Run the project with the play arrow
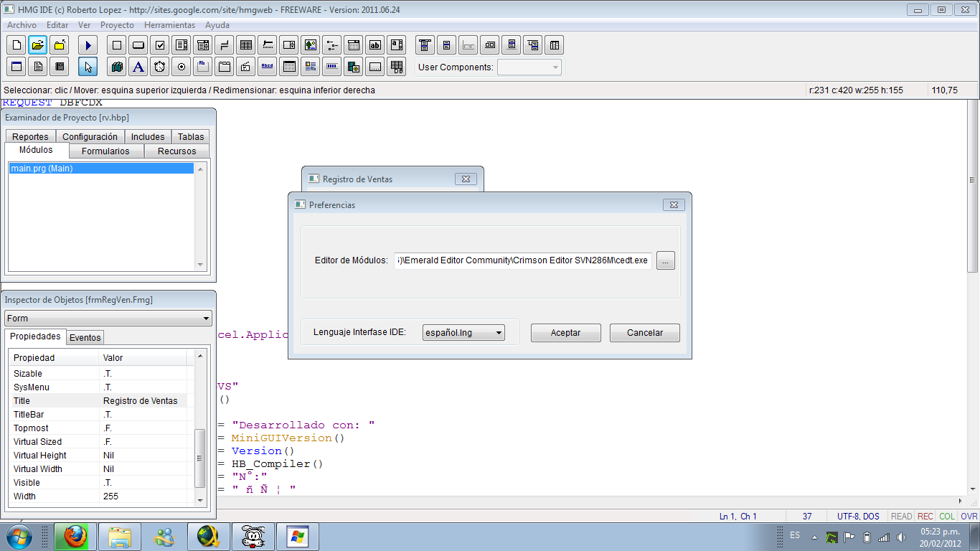This screenshot has height=551, width=980. (88, 45)
